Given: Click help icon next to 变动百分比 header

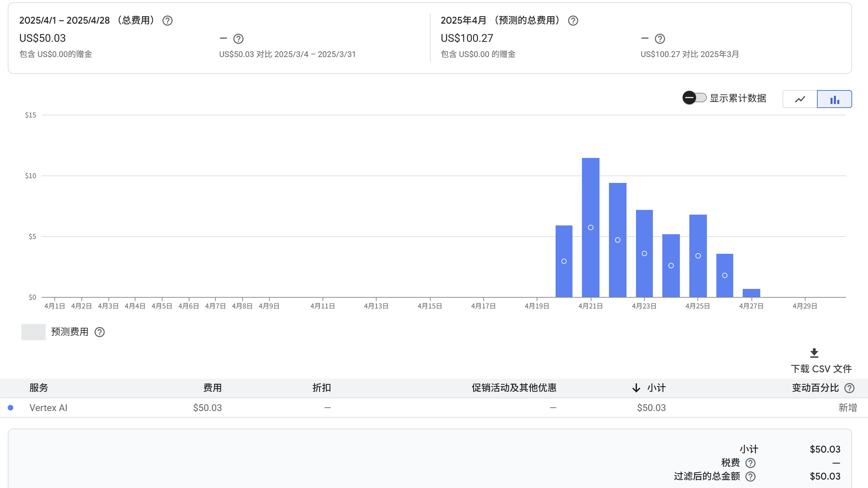Looking at the screenshot, I should pos(850,388).
